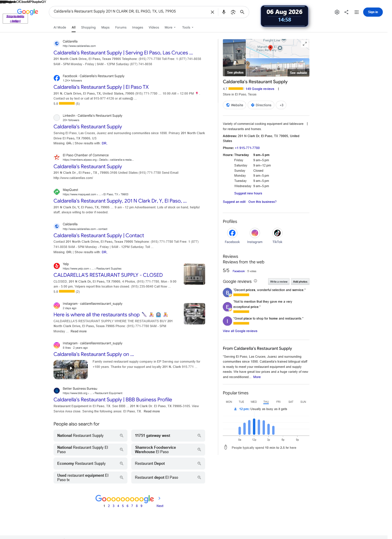
Task: Expand the BBB result with Read more
Action: click(x=152, y=412)
